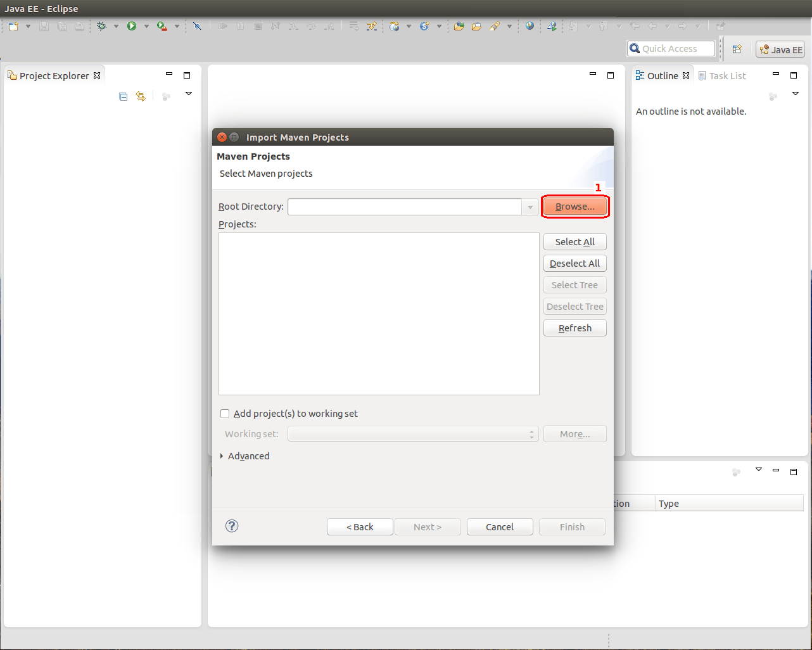Image resolution: width=812 pixels, height=650 pixels.
Task: Open dropdown arrow next to Run icon
Action: [146, 27]
